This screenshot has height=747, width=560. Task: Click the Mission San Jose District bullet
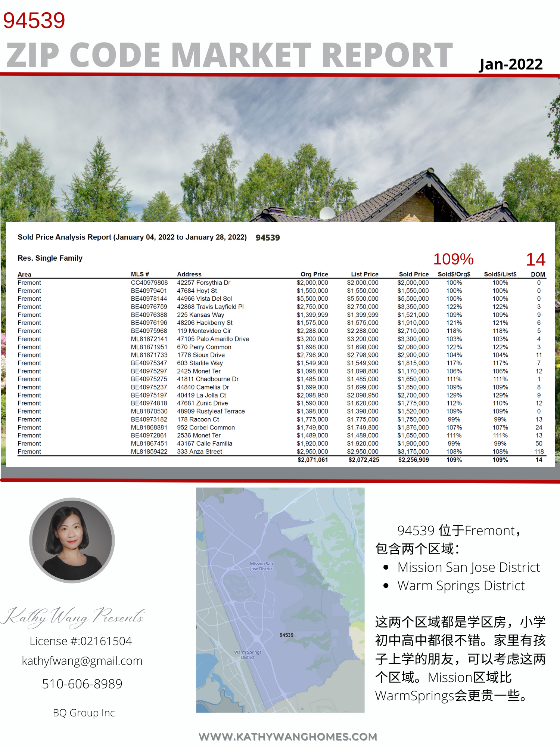[469, 567]
